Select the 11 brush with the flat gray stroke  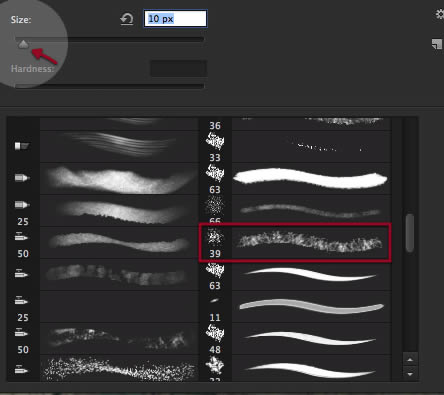(295, 306)
